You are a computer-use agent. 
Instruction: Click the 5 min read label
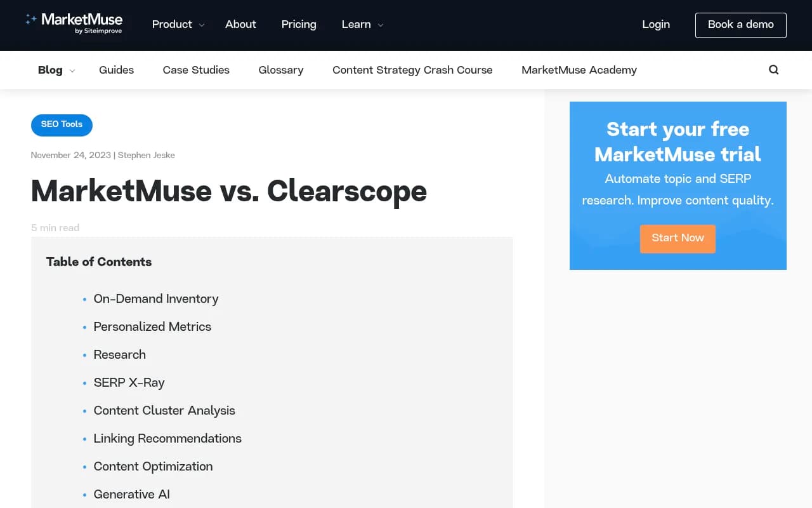55,227
